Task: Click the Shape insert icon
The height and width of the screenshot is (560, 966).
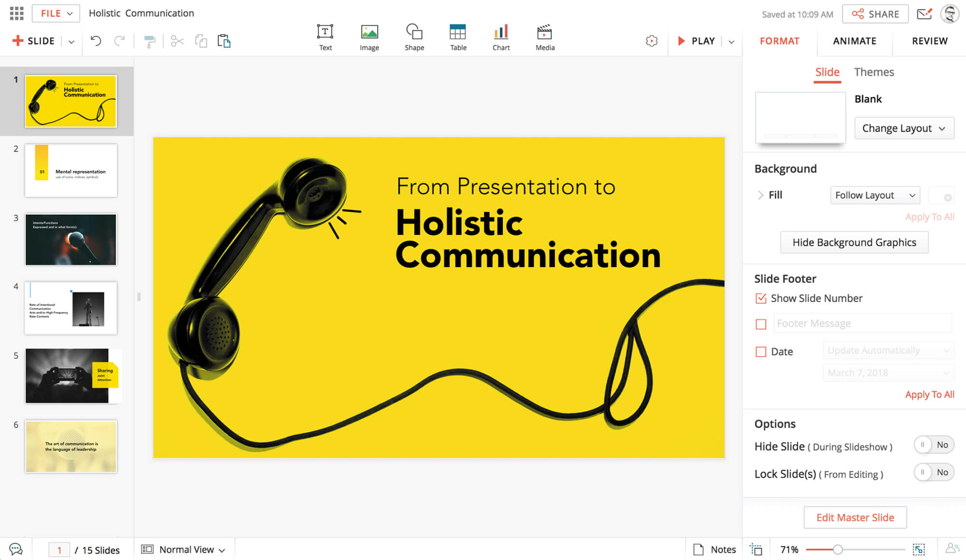Action: pyautogui.click(x=414, y=37)
